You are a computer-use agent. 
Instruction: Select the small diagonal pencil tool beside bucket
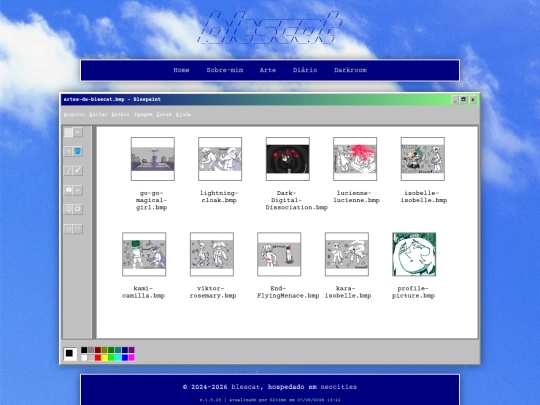point(68,152)
